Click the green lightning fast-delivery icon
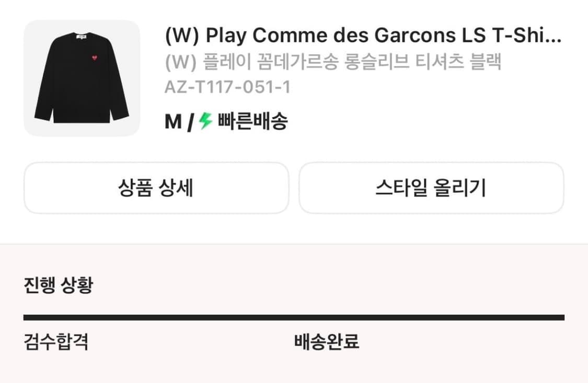Viewport: 588px width, 383px height. pos(205,121)
